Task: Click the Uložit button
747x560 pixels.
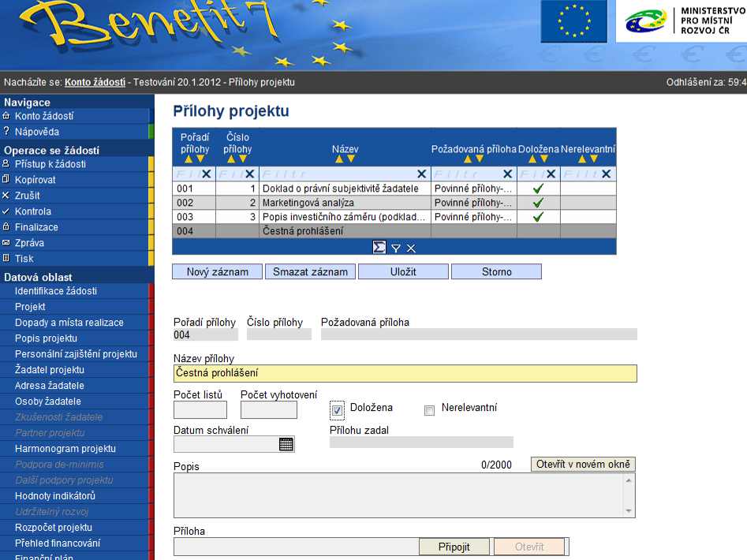Action: 403,271
